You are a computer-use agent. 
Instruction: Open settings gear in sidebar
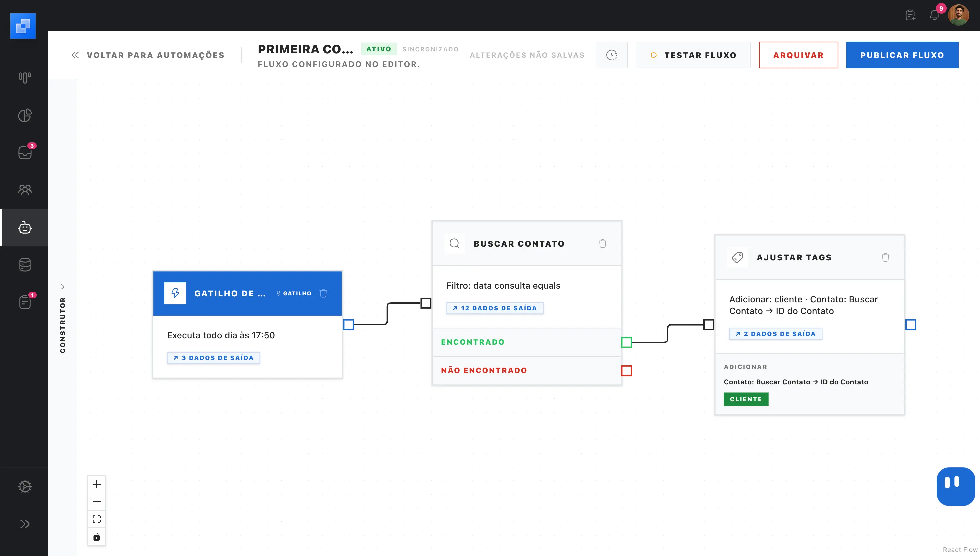pyautogui.click(x=25, y=487)
